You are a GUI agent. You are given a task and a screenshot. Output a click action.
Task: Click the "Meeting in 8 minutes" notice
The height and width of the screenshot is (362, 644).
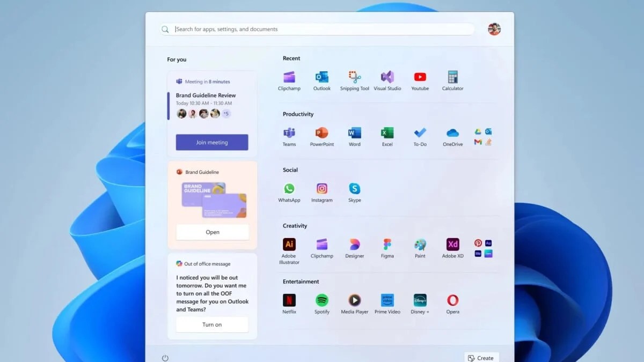click(x=207, y=82)
